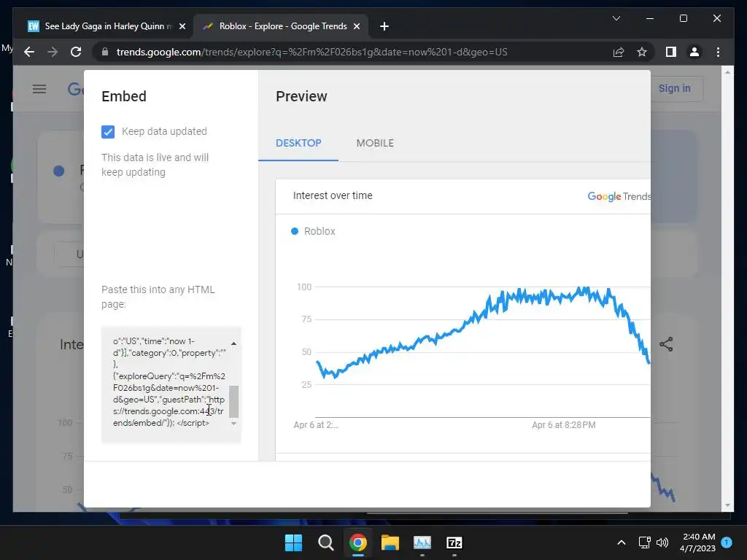
Task: Click the page vertical scrollbar down arrow
Action: [x=727, y=505]
